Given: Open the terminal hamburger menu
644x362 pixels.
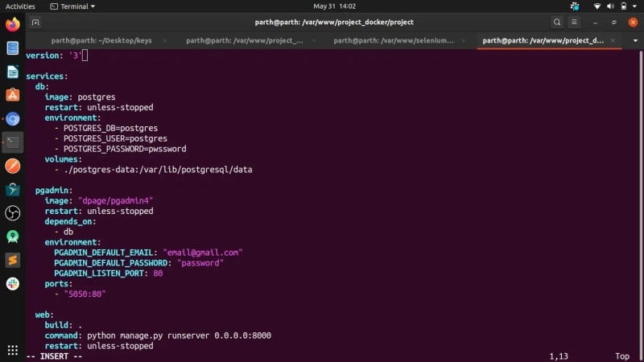Looking at the screenshot, I should pos(575,23).
